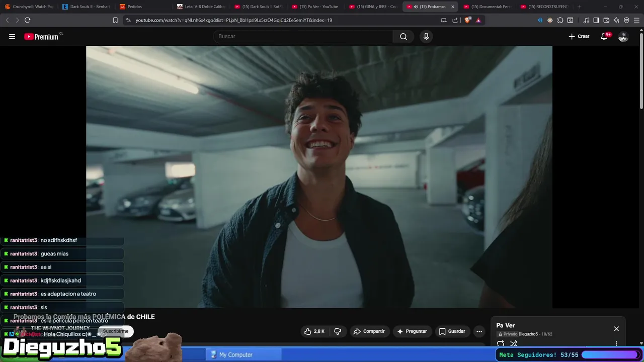The height and width of the screenshot is (362, 644).
Task: Click the Crear button
Action: pos(579,36)
